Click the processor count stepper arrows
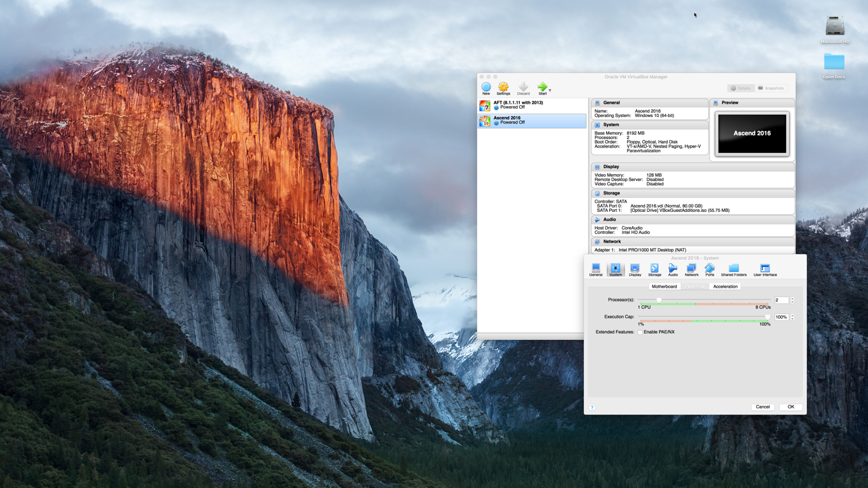 (x=792, y=300)
